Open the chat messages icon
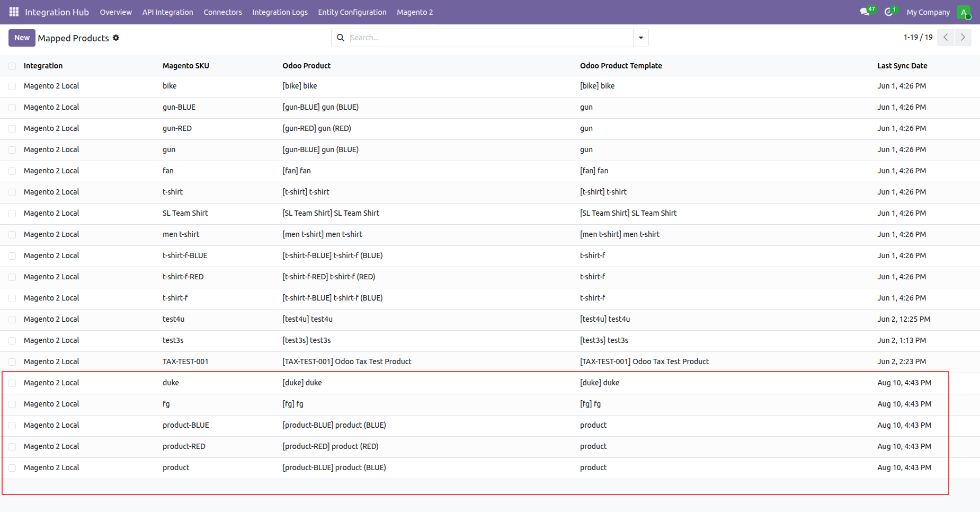The image size is (980, 512). pos(865,12)
